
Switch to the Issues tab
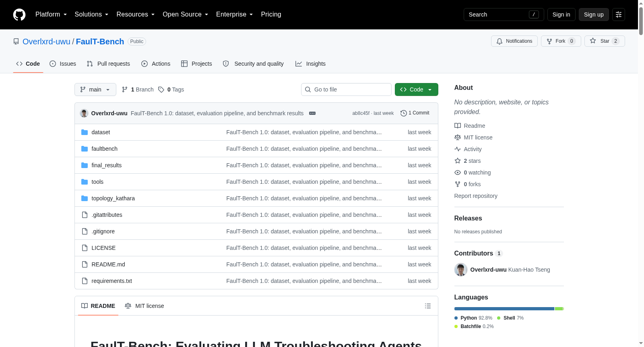pos(63,64)
